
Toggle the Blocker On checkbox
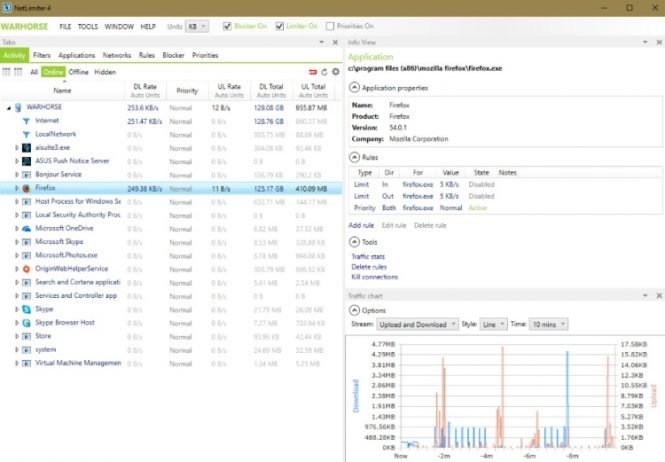[x=228, y=26]
